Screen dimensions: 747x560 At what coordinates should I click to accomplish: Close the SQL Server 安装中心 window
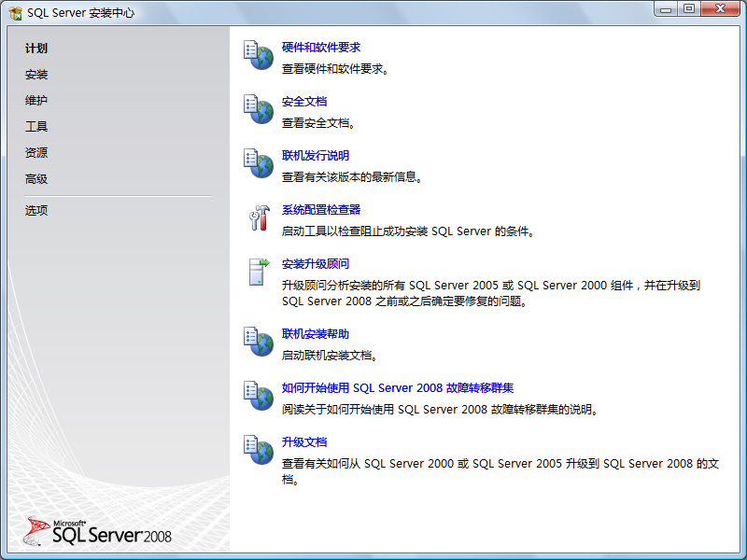pos(721,9)
